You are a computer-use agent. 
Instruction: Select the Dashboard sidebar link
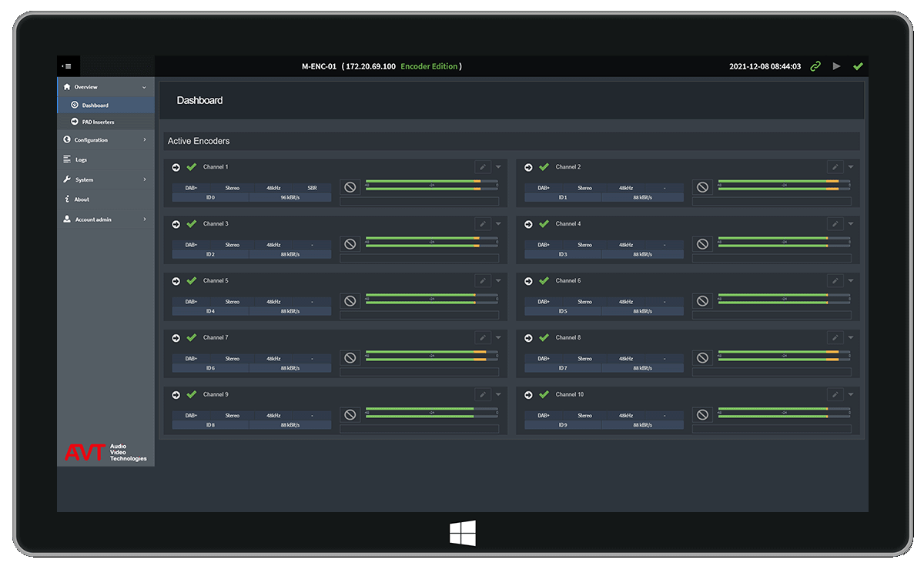[95, 105]
